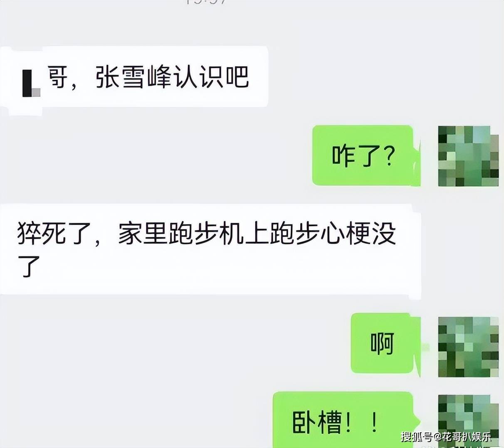The height and width of the screenshot is (448, 504).
Task: Tap the pixelated avatar beside the 咋了? message
Action: (468, 156)
